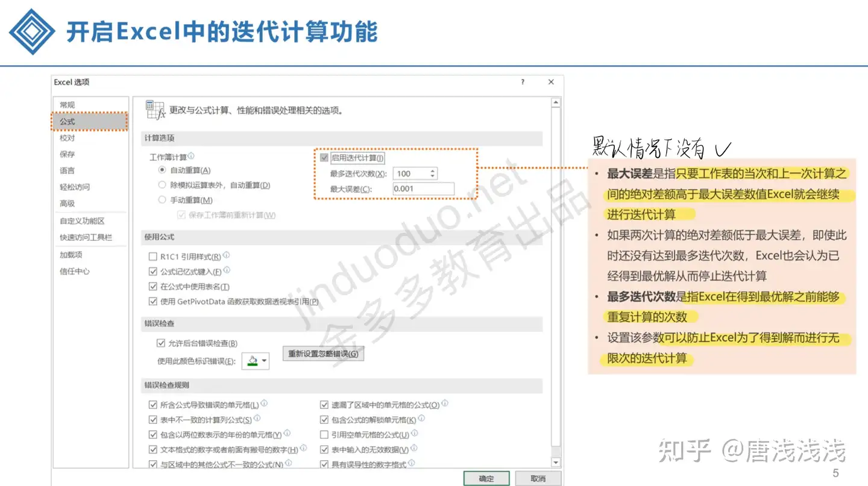Click info icon next to 工作簿计算
Image resolution: width=868 pixels, height=486 pixels.
click(191, 155)
